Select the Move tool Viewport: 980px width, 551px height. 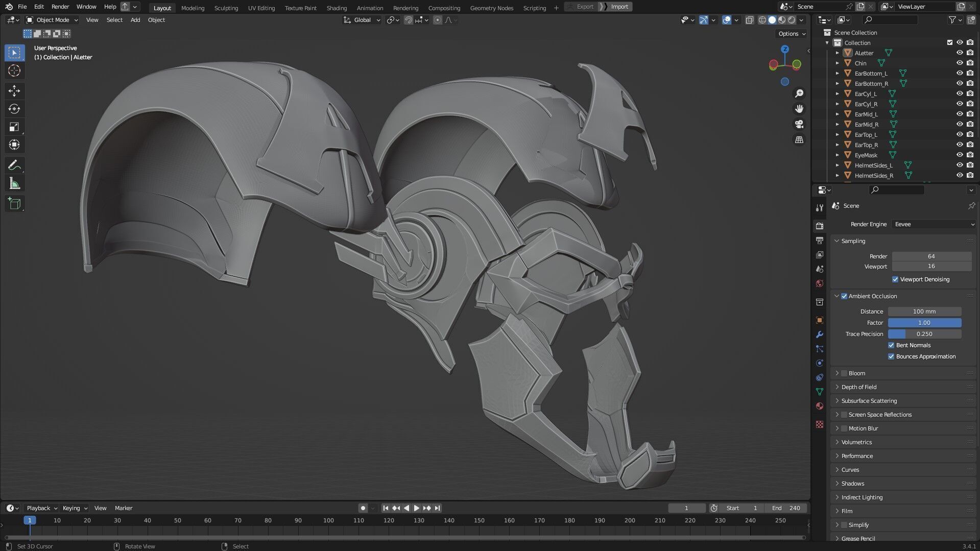coord(14,91)
